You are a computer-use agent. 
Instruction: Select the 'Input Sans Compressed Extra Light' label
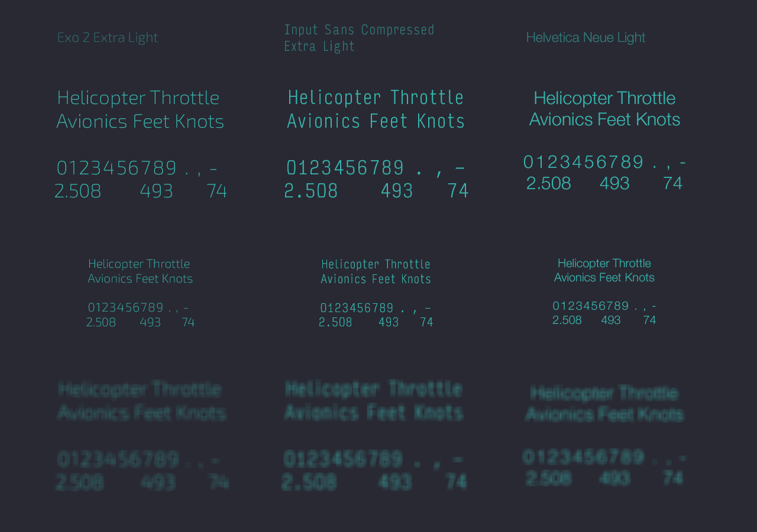[359, 38]
